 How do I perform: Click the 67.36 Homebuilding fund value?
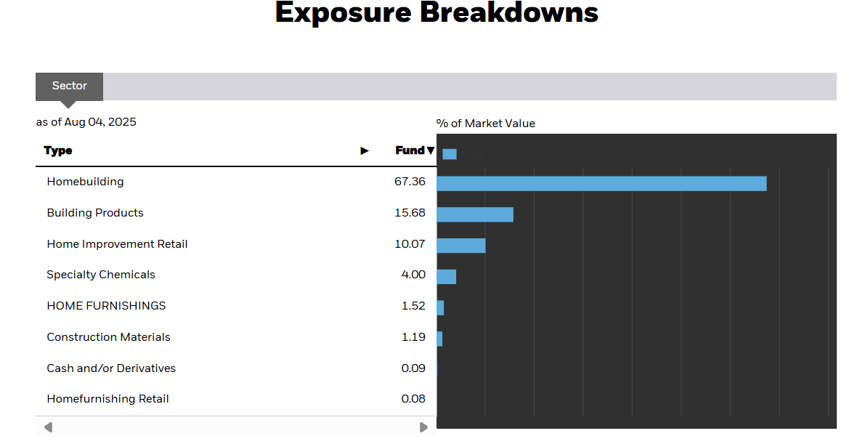pyautogui.click(x=410, y=182)
